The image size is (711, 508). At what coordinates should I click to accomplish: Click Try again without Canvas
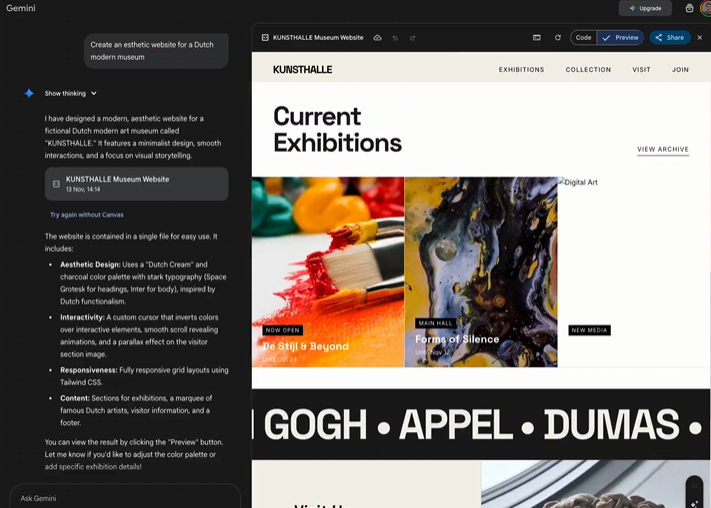click(x=87, y=215)
